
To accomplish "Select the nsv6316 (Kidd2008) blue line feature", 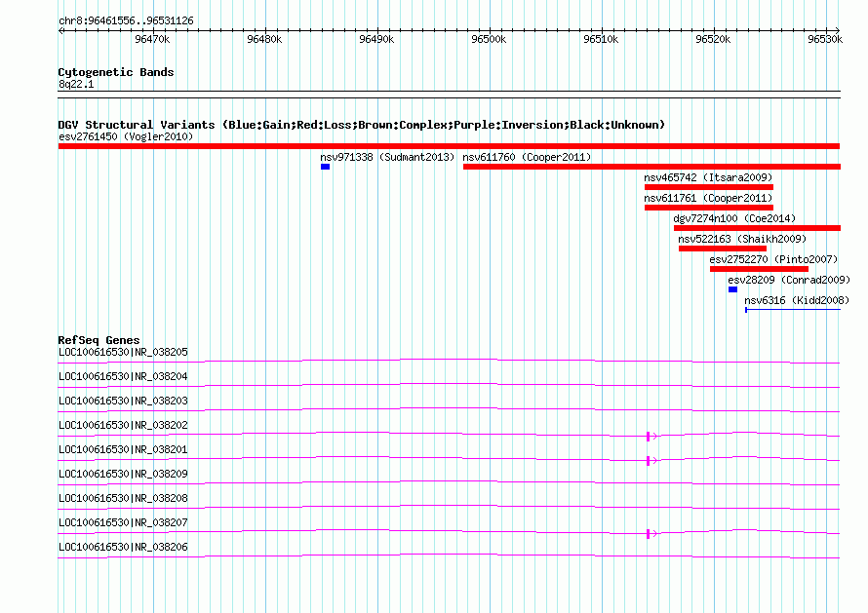I will [x=793, y=310].
